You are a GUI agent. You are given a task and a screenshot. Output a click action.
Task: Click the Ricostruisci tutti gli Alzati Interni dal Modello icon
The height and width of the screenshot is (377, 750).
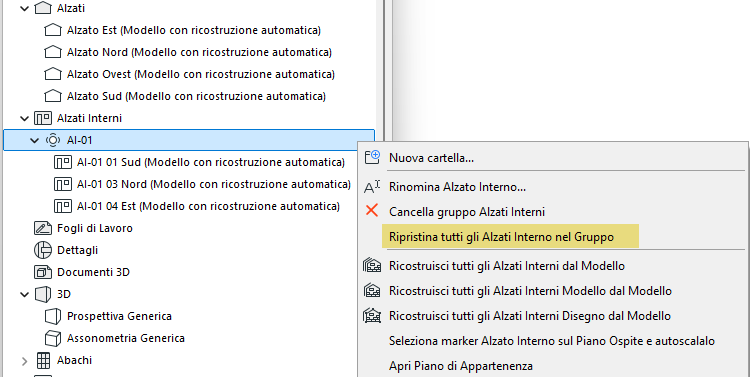point(372,266)
